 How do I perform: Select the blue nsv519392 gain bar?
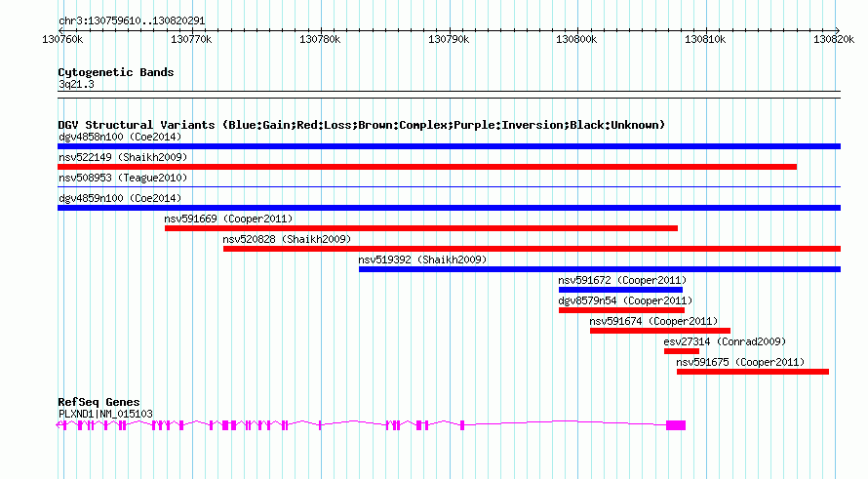tap(600, 269)
